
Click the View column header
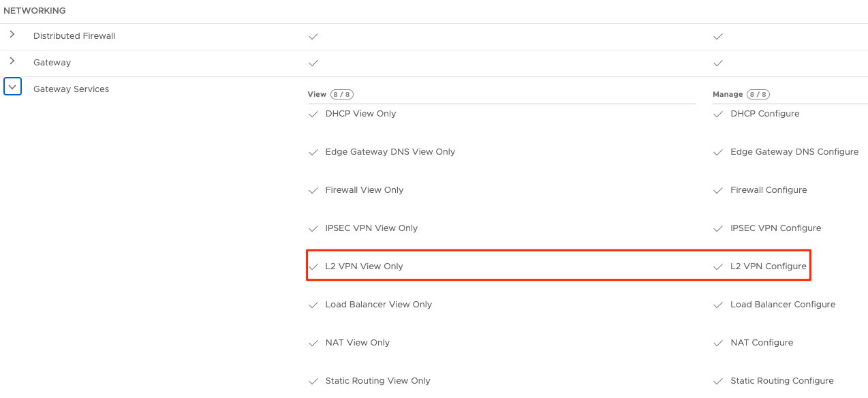(x=317, y=95)
